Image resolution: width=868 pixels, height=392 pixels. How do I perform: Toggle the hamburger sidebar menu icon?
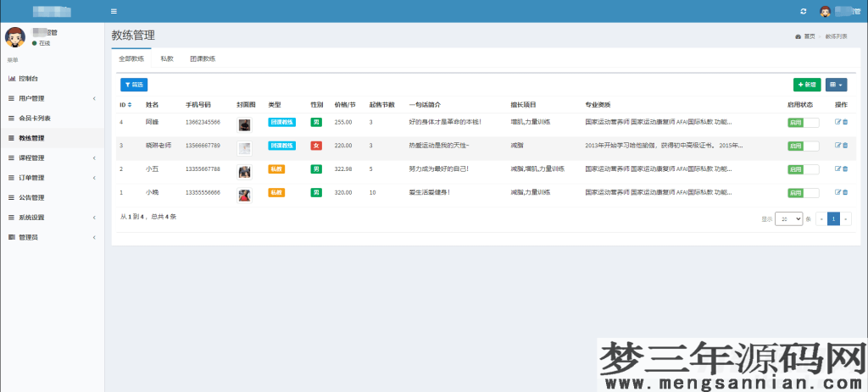point(114,11)
